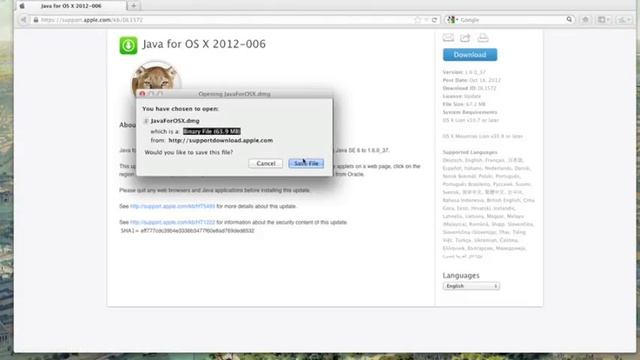The height and width of the screenshot is (360, 640).
Task: Click the JavaForOSX.dmg file icon in the dialog
Action: pos(146,121)
